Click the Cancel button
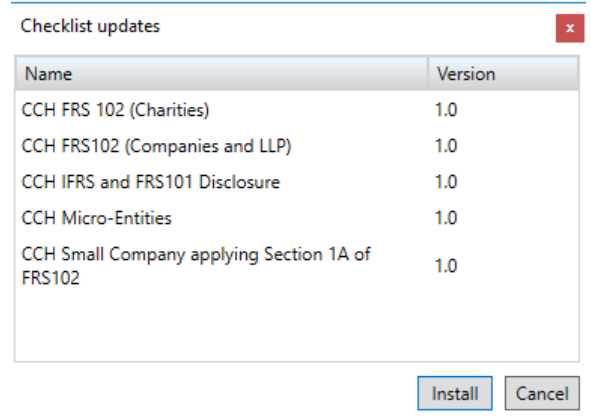The width and height of the screenshot is (591, 418). click(542, 393)
